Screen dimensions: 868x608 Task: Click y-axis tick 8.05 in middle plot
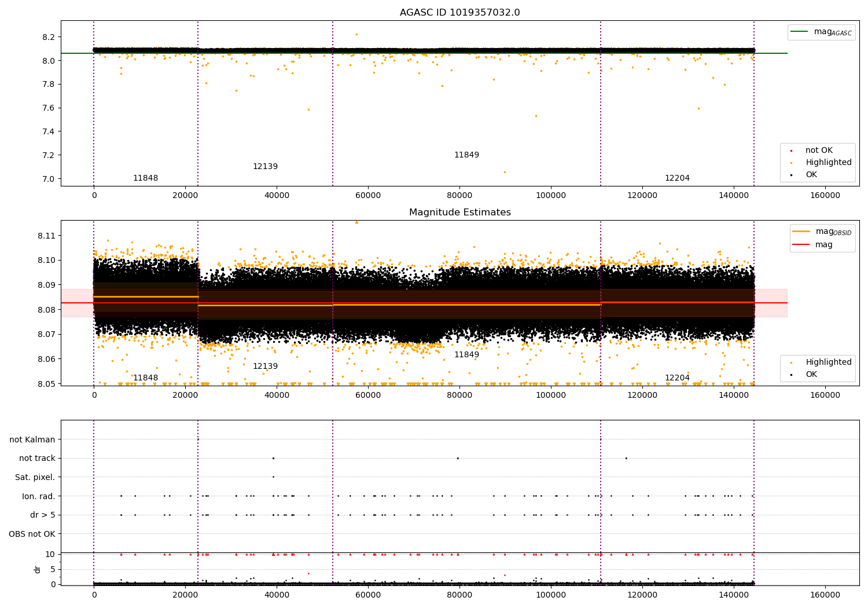click(x=46, y=384)
